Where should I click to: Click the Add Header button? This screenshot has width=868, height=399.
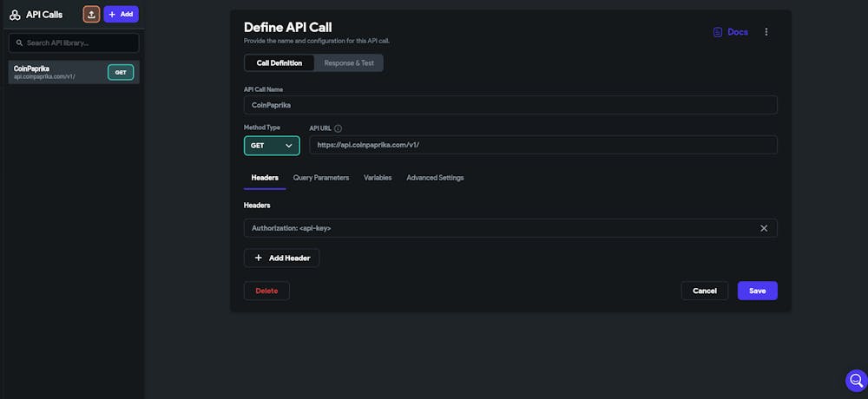pos(282,258)
